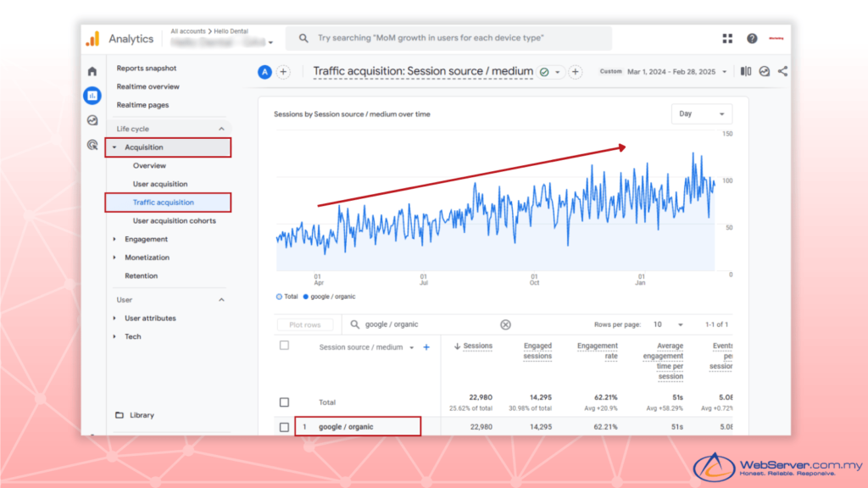The height and width of the screenshot is (488, 868).
Task: Click the Total sessions value 22,980
Action: click(481, 397)
